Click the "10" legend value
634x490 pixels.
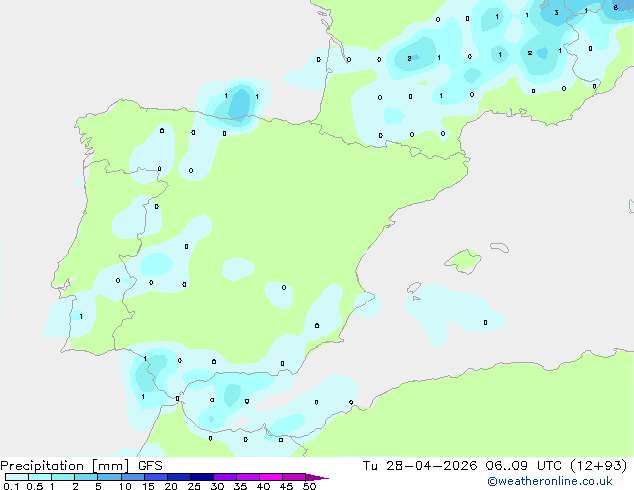pos(125,486)
